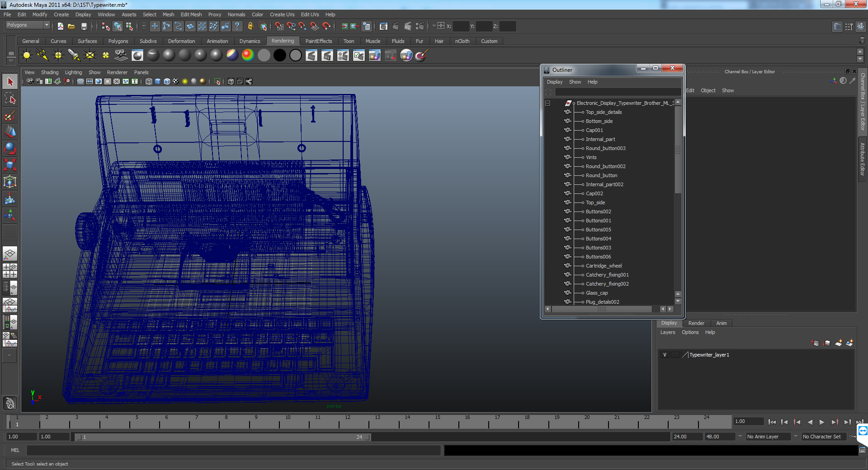Create a spot light from the shelf

[74, 55]
